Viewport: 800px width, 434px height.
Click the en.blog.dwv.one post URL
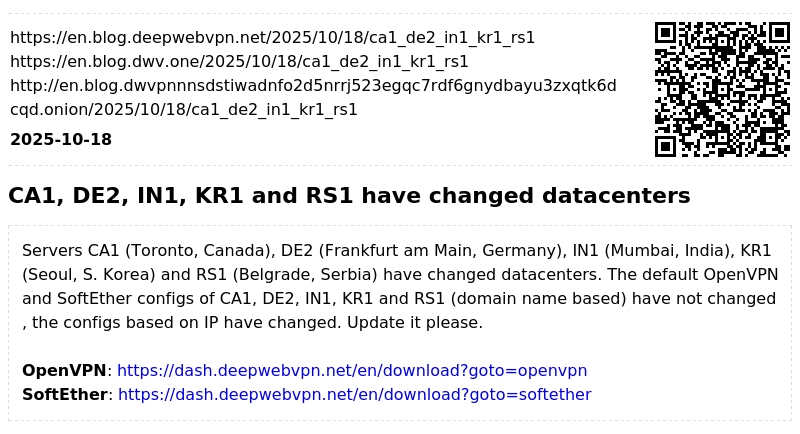click(239, 62)
